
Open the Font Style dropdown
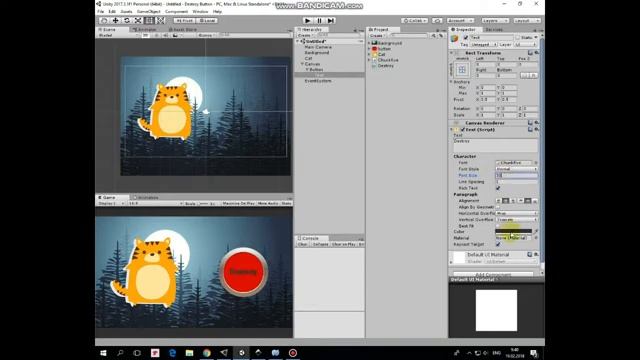(516, 169)
